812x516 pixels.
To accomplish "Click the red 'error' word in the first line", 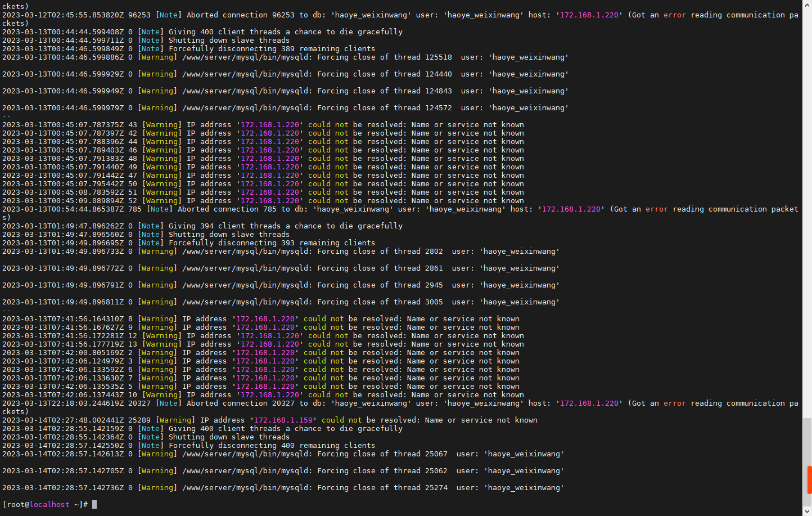I will [674, 15].
